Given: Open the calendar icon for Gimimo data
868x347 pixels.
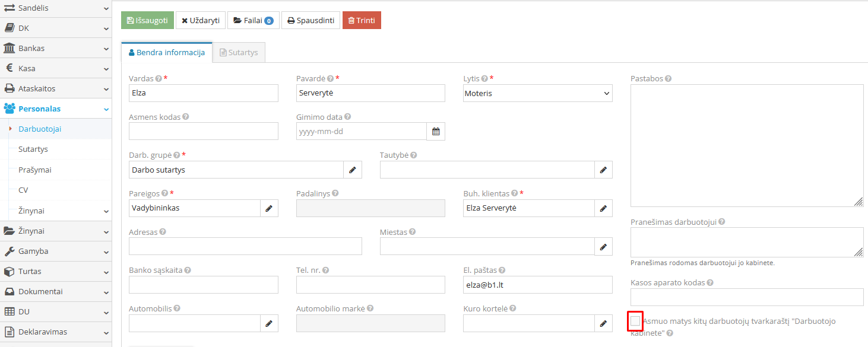Looking at the screenshot, I should (x=436, y=132).
